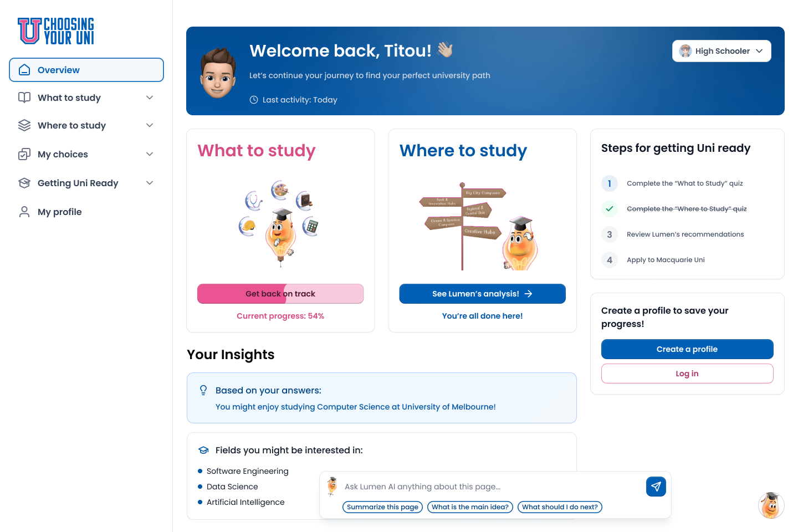Click the Ask Lumen AI input field

click(492, 487)
